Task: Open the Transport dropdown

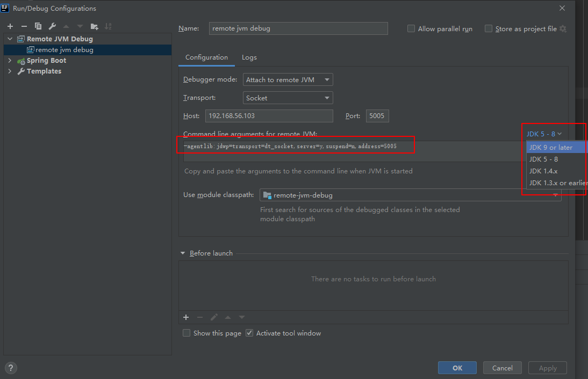Action: [288, 98]
